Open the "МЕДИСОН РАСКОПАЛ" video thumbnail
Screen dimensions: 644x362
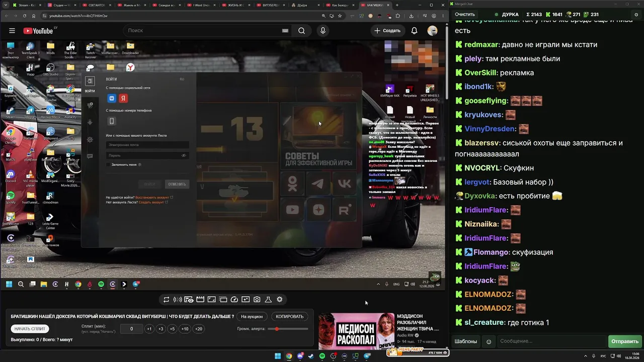[x=356, y=331]
